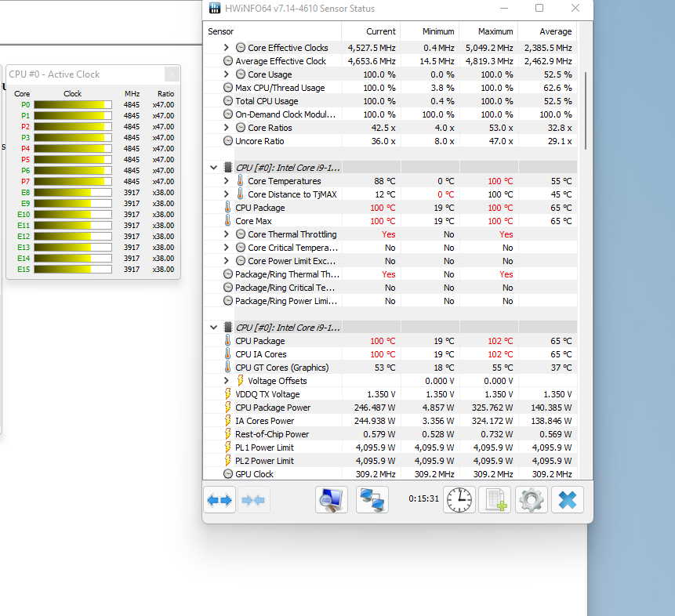
Task: Click the Average column header
Action: tap(547, 31)
